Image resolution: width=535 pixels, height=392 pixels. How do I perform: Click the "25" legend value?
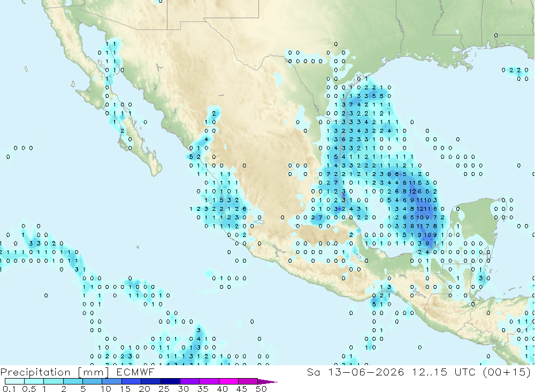click(164, 389)
